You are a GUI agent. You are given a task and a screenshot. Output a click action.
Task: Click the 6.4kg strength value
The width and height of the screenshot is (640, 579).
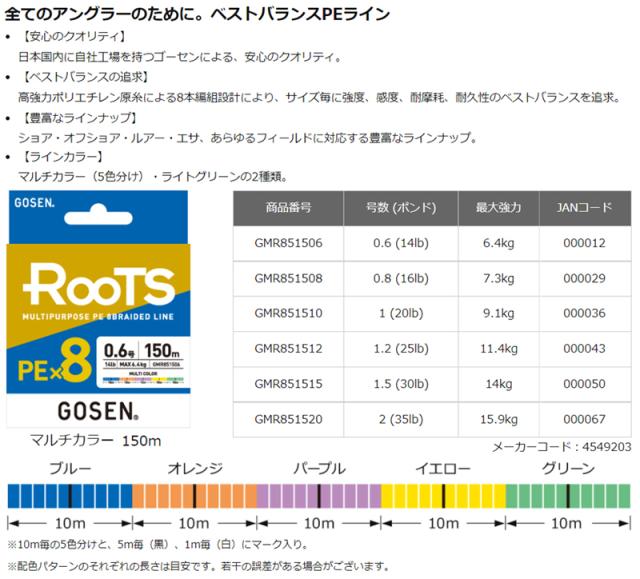(x=498, y=243)
